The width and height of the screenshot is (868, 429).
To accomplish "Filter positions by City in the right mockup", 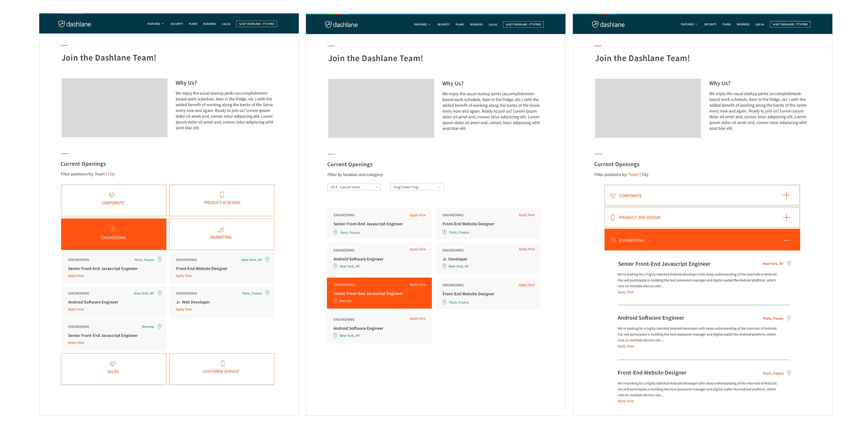I will [x=645, y=174].
